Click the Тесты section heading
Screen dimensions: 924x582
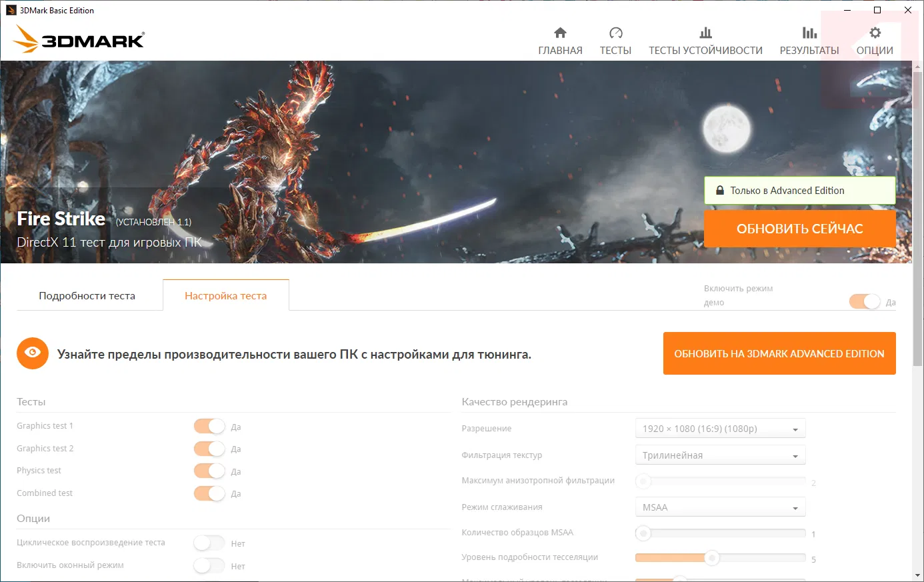tap(31, 402)
